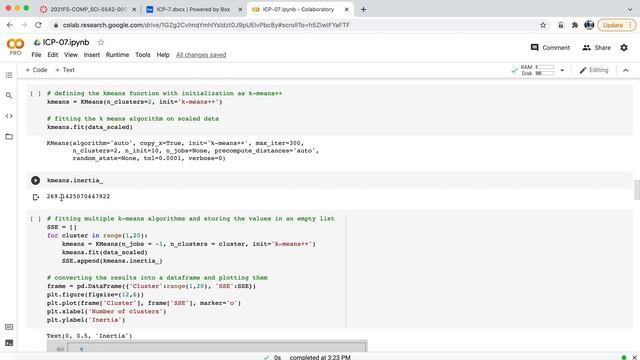The image size is (640, 360).
Task: Collapse the header with the chevron up
Action: coord(626,70)
